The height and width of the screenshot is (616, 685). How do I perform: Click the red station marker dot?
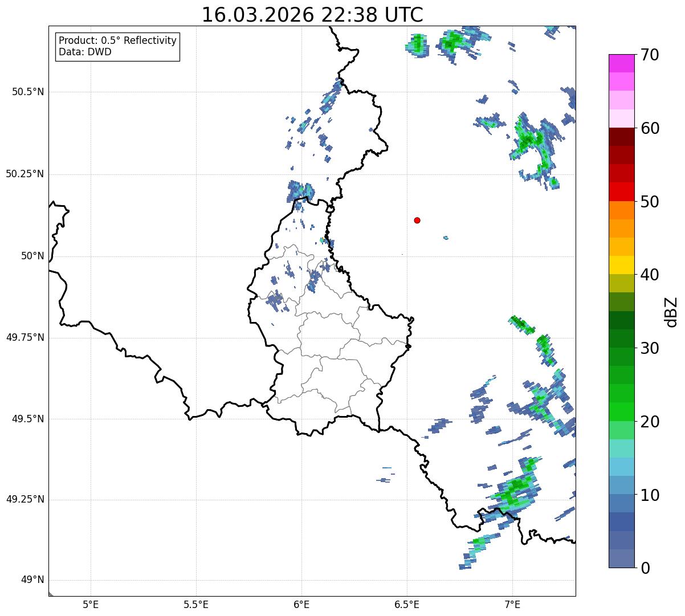coord(417,220)
